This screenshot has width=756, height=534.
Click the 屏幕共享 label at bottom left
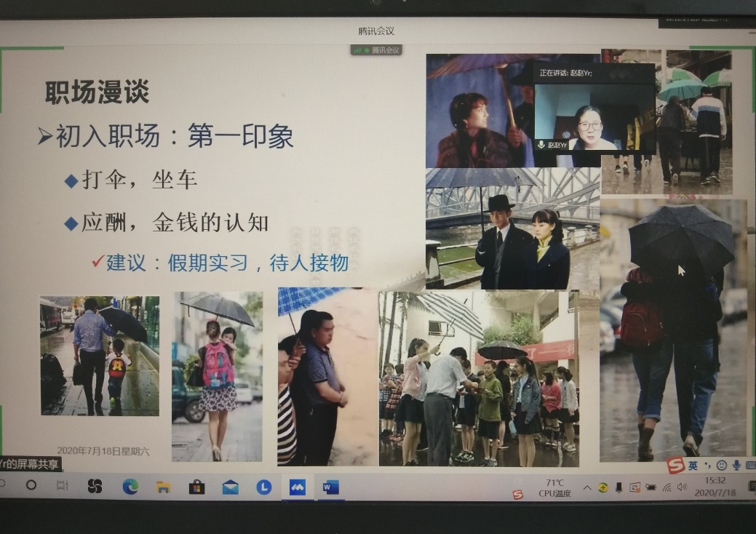[x=30, y=464]
